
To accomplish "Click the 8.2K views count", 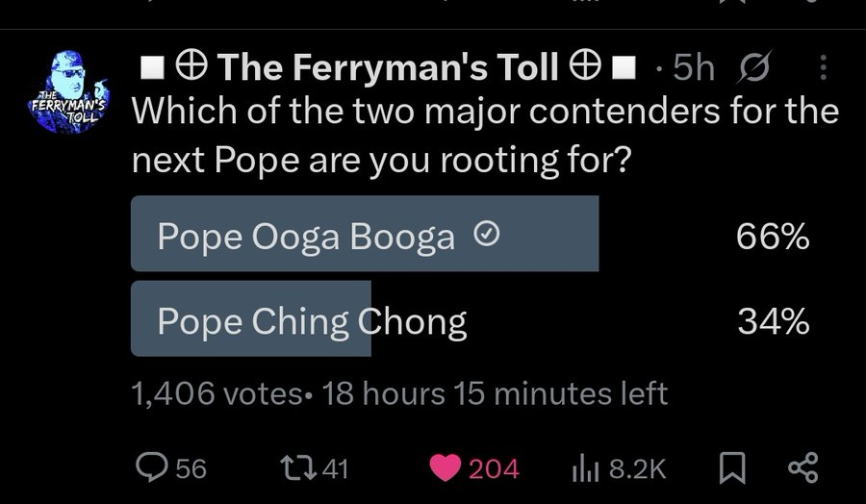I will [637, 468].
